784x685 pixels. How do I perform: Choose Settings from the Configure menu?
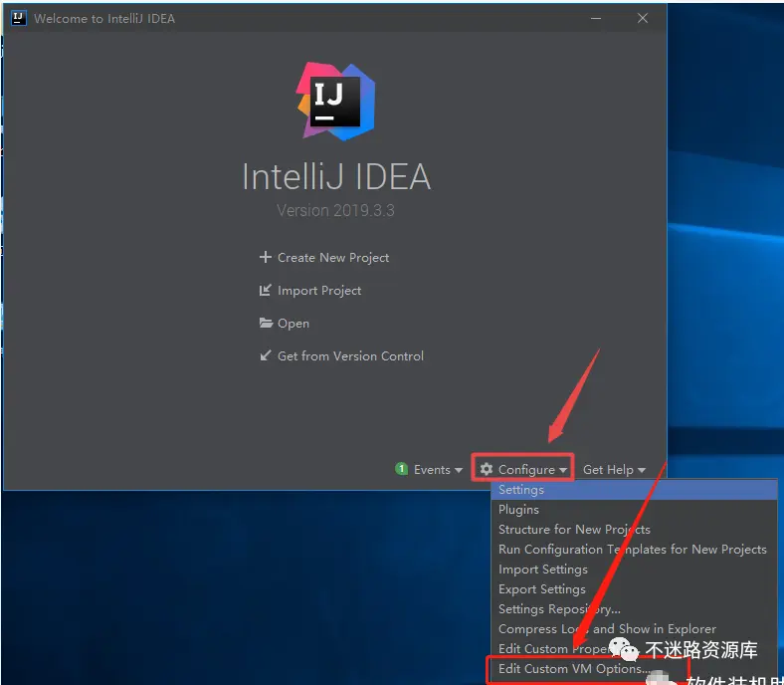pyautogui.click(x=634, y=490)
